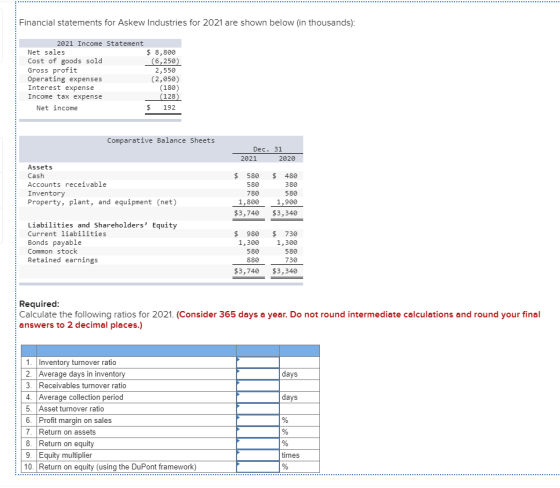The image size is (560, 488).
Task: Click the 'Common stock' row label
Action: tap(52, 251)
